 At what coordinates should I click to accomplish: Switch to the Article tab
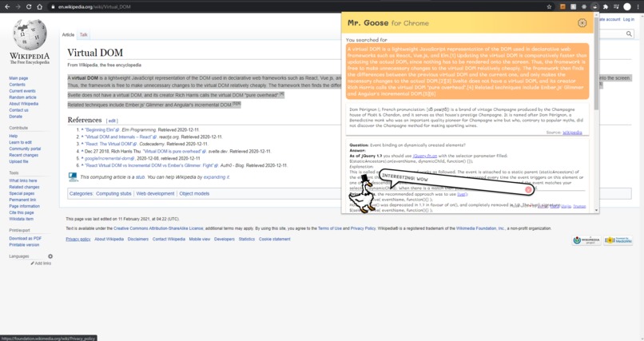coord(68,35)
